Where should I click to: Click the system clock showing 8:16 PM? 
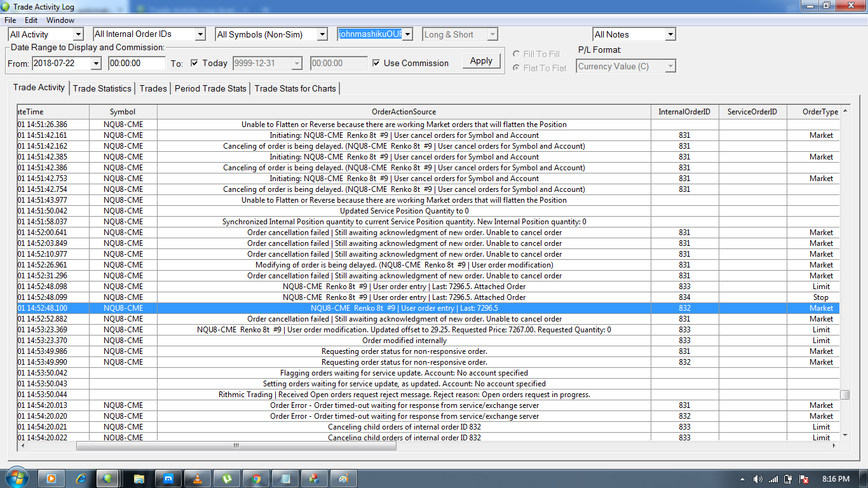click(x=836, y=479)
